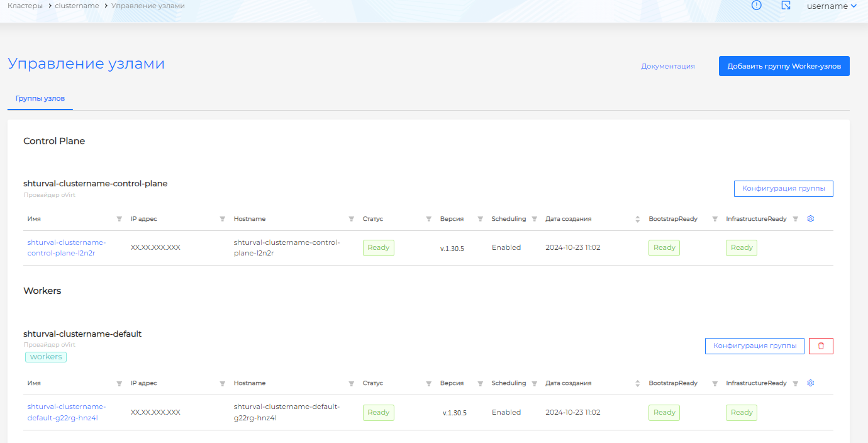Viewport: 868px width, 443px height.
Task: Open Конфигурация группы for the control-plane group
Action: tap(783, 189)
